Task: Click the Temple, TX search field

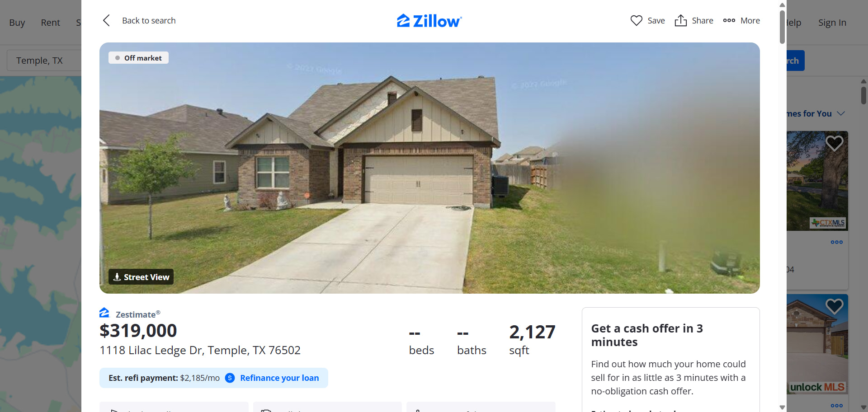Action: click(x=44, y=61)
